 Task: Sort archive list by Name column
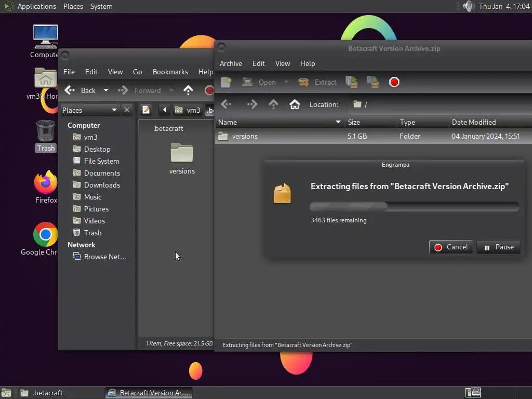pos(280,122)
